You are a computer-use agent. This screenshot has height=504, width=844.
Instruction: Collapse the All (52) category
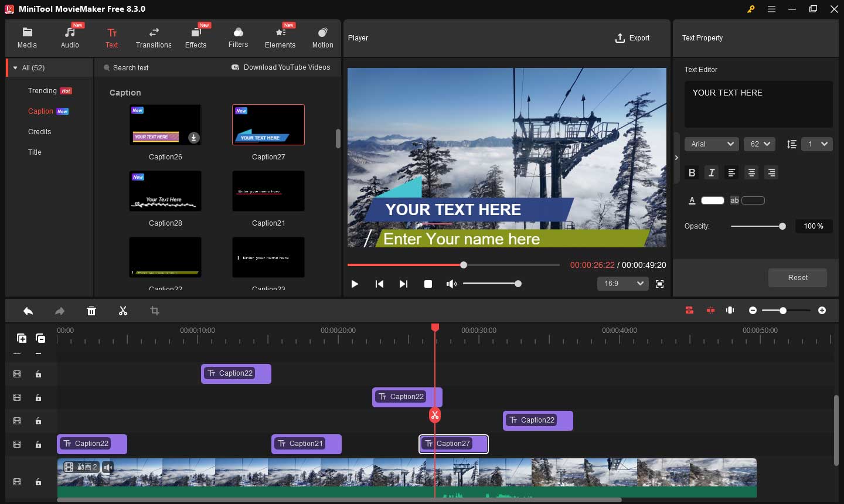point(15,68)
